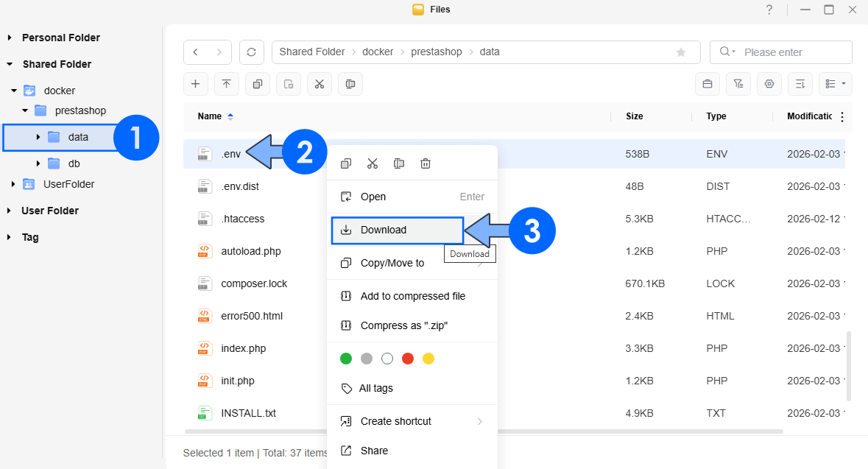Screen dimensions: 868x469
Task: Click the sort order icon in the toolbar
Action: 800,84
